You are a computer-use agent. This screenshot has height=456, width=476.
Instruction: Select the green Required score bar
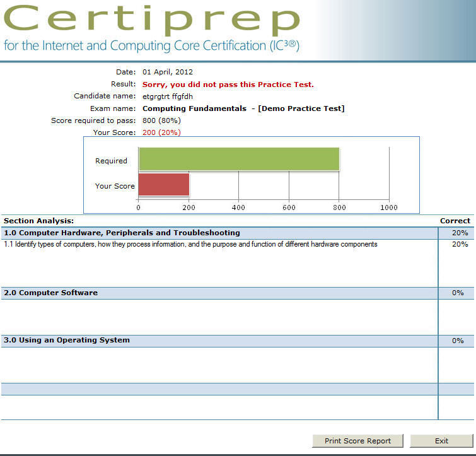point(239,159)
